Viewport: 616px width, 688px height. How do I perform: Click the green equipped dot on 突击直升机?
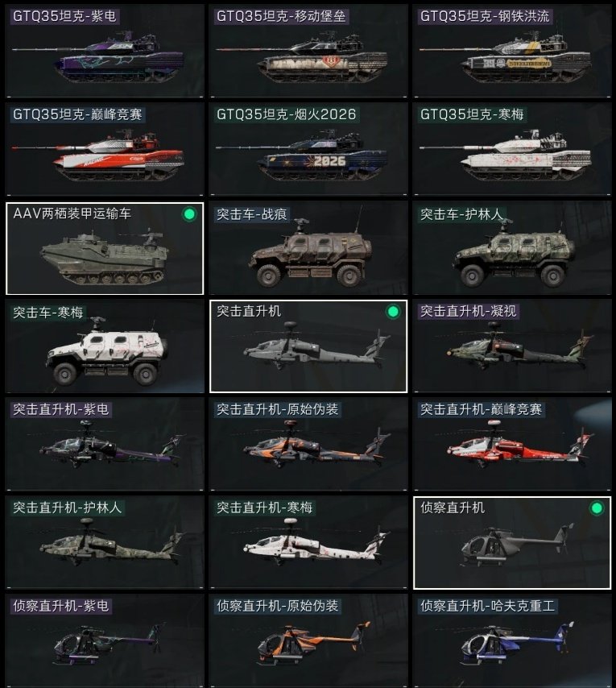click(393, 312)
